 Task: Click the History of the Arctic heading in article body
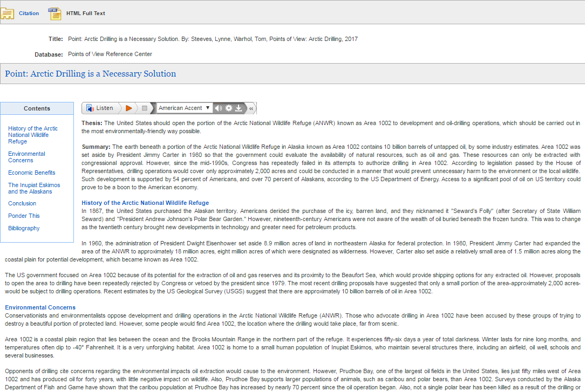click(145, 203)
